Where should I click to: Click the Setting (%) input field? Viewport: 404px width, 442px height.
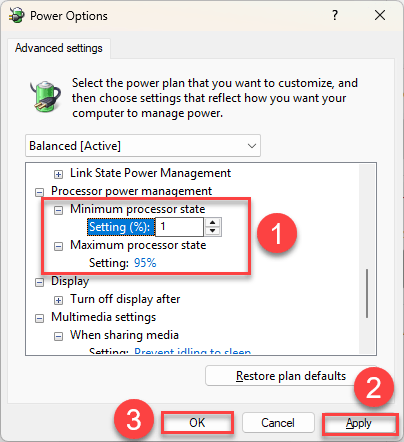pos(179,227)
